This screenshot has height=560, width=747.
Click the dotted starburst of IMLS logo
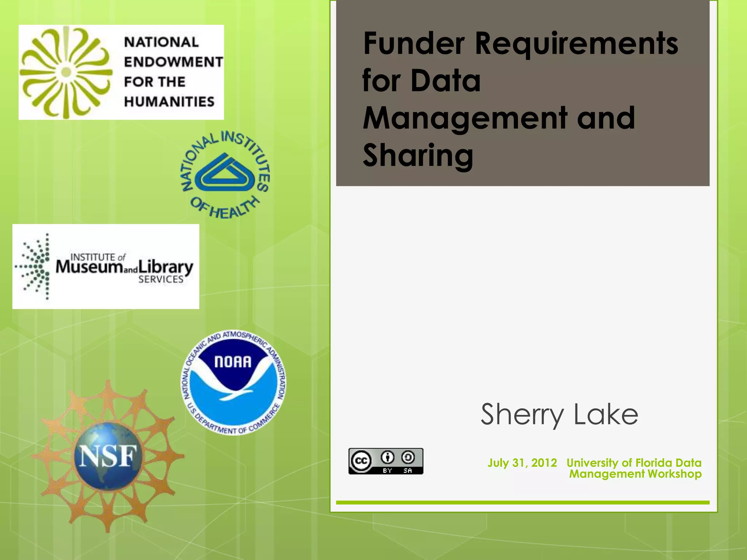coord(35,267)
